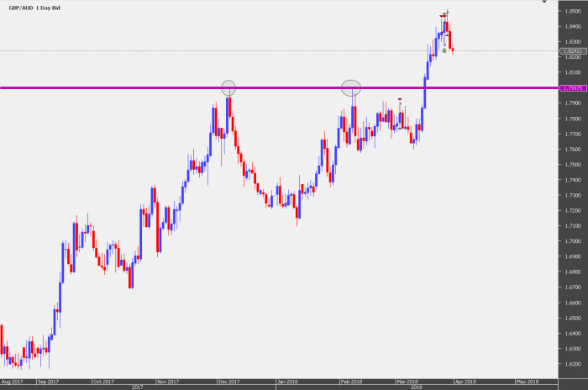The height and width of the screenshot is (390, 588).
Task: Click the current price tag 1.82411
Action: 573,51
